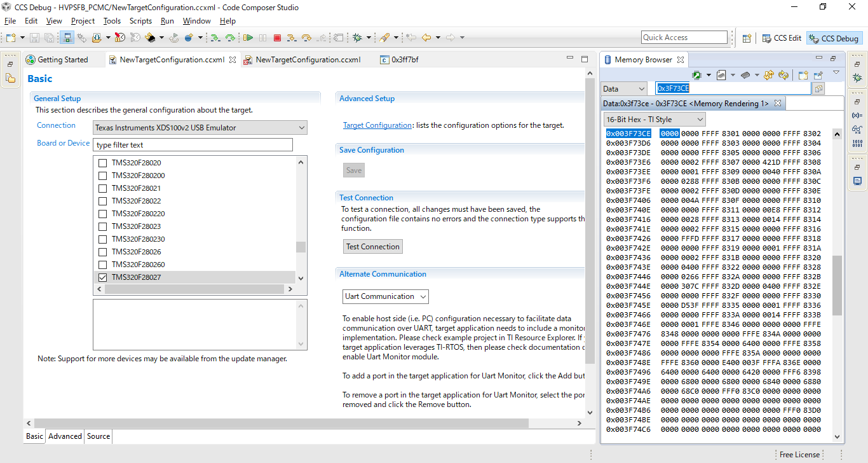The image size is (868, 463).
Task: Click the Suspend pause icon
Action: click(x=262, y=38)
